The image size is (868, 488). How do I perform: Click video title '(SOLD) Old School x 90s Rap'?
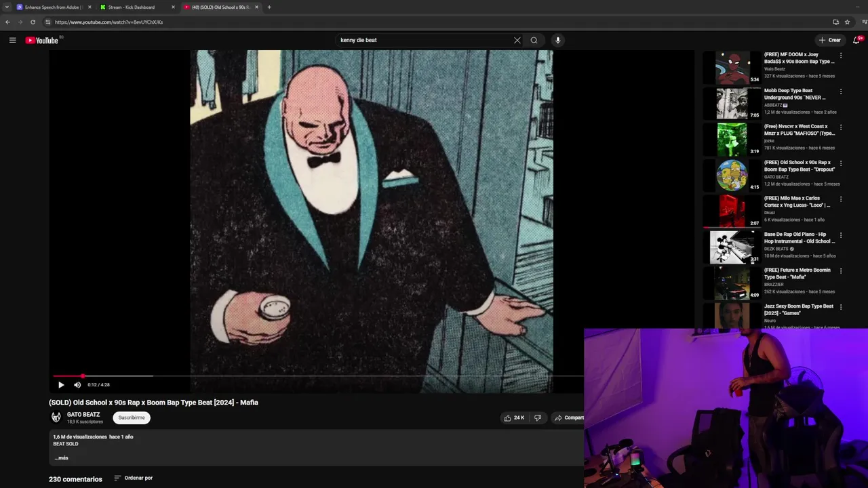pos(153,403)
